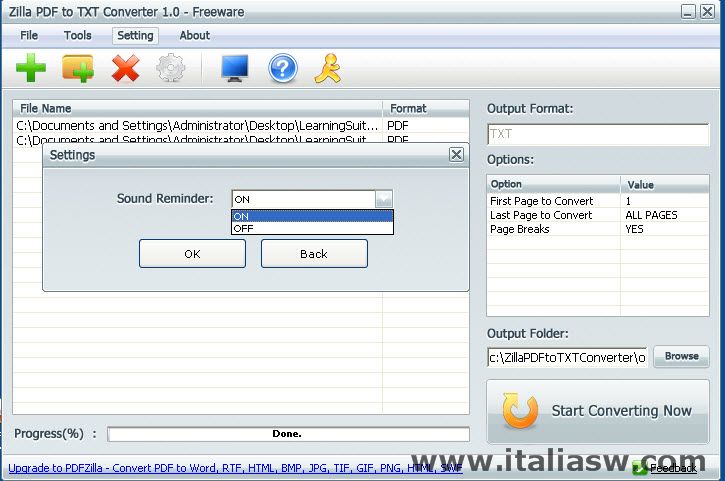Image resolution: width=725 pixels, height=481 pixels.
Task: Select First Page to Convert option
Action: tap(541, 201)
